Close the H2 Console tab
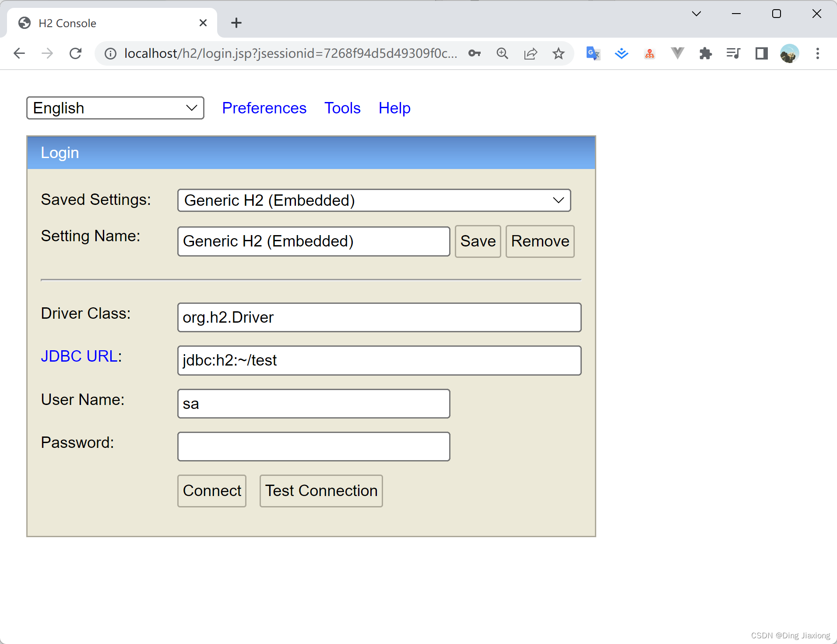837x644 pixels. (203, 23)
